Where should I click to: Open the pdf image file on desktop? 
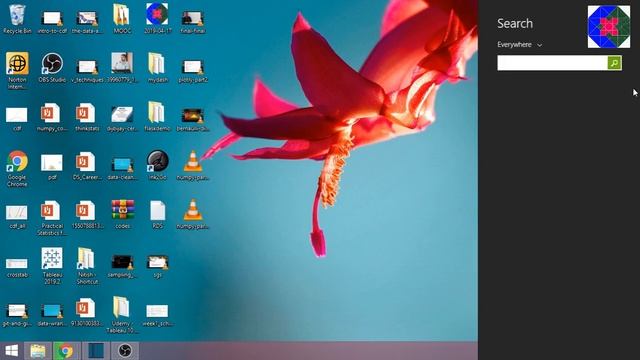point(52,167)
